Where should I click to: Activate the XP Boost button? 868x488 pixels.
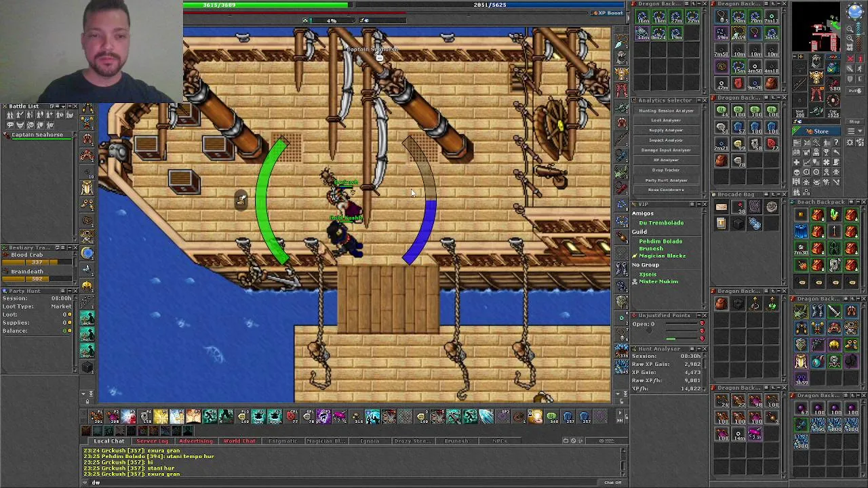[607, 13]
